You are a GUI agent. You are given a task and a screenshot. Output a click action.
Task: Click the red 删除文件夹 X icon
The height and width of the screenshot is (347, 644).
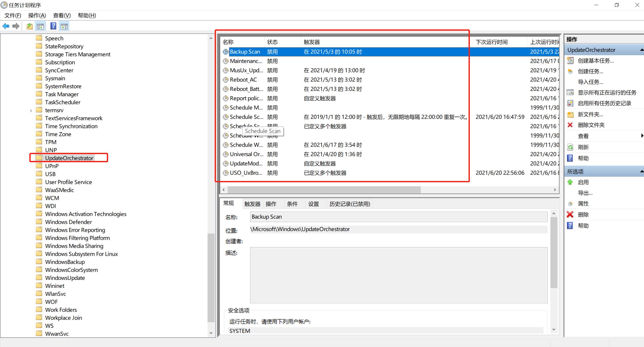point(570,125)
